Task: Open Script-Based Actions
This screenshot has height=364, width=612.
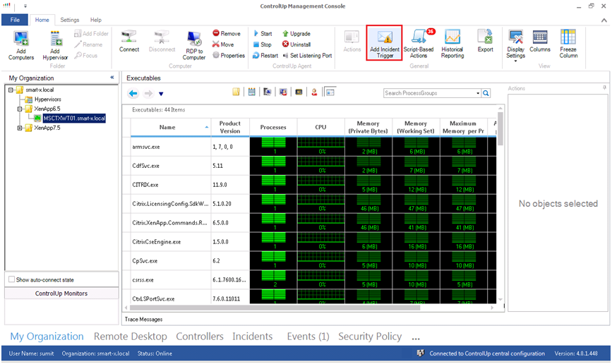Action: tap(419, 44)
